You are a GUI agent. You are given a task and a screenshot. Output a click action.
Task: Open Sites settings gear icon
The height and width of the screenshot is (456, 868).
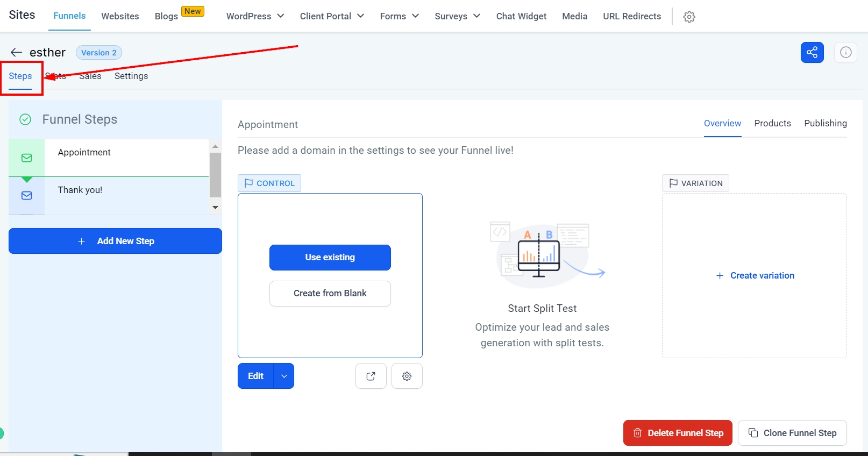pos(689,17)
